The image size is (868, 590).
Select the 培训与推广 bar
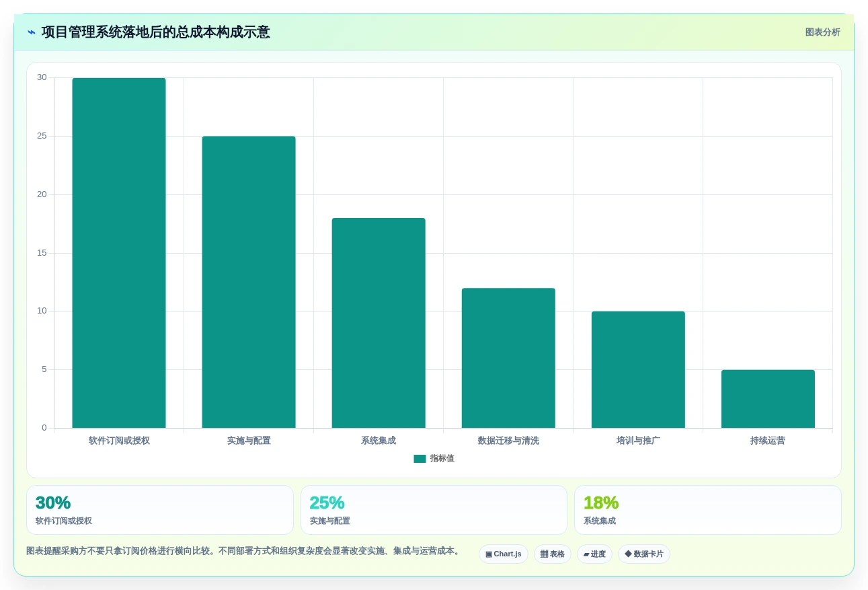pyautogui.click(x=638, y=369)
